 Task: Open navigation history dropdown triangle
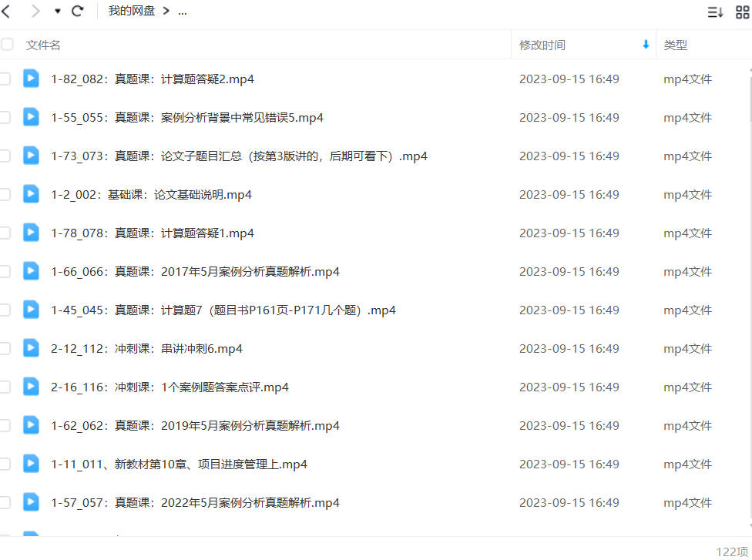point(58,11)
